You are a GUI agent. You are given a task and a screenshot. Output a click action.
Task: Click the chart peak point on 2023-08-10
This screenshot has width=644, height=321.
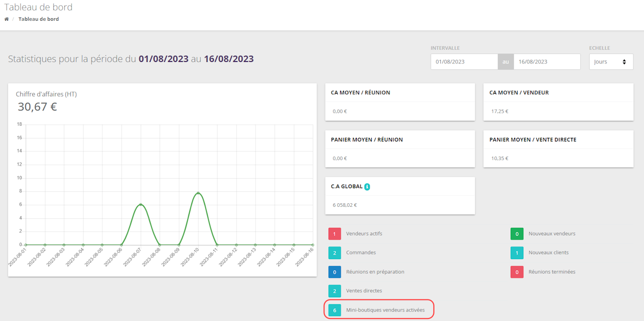[x=198, y=193]
